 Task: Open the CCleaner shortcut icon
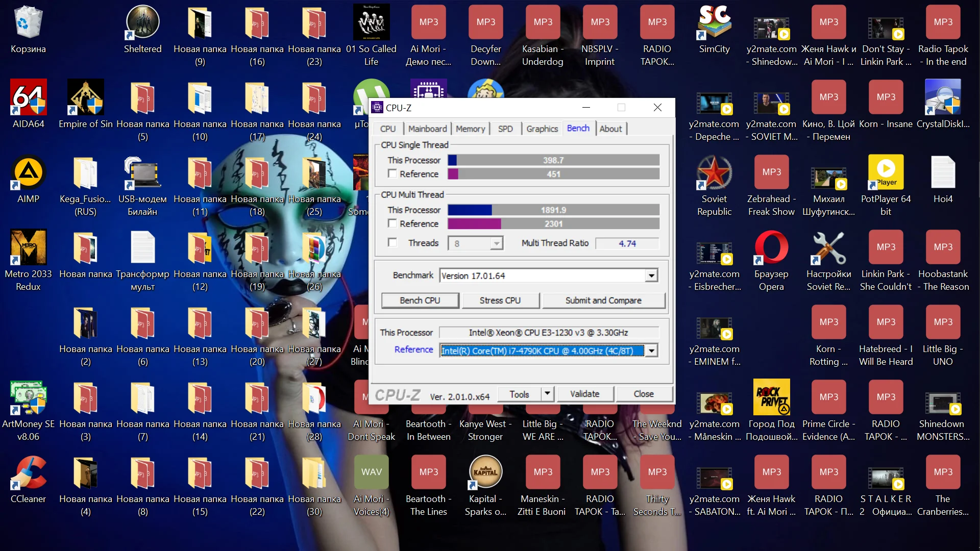[28, 472]
